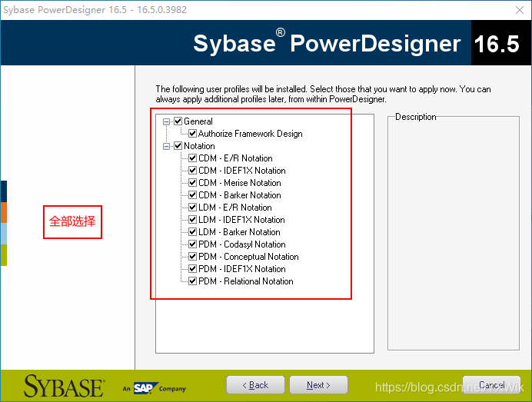Uncheck CDM - IDEF1X Notation checkbox
The height and width of the screenshot is (402, 532).
click(193, 171)
